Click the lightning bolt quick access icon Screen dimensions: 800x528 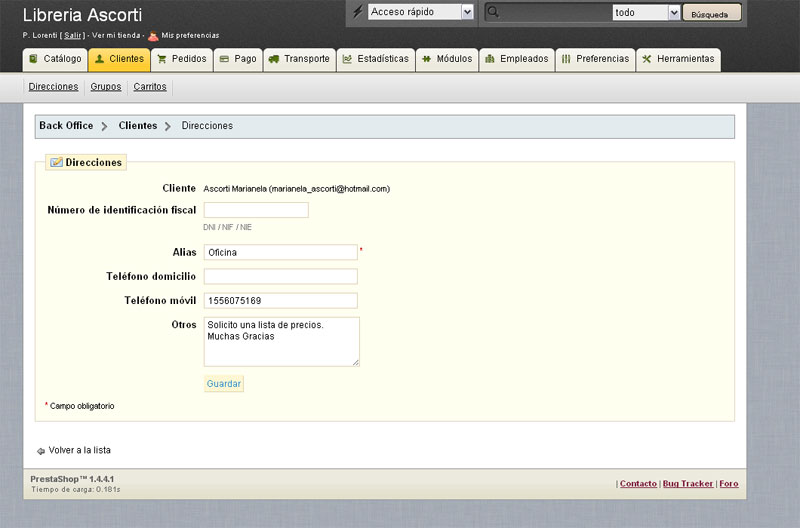tap(358, 11)
